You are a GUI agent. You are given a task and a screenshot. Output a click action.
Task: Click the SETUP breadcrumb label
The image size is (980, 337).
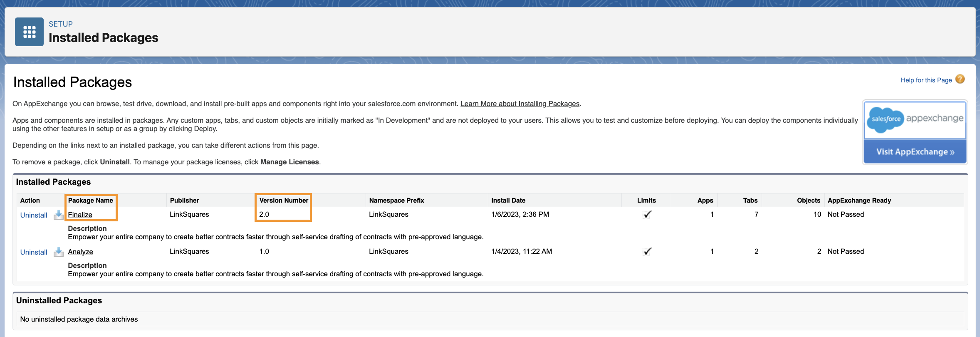click(61, 24)
